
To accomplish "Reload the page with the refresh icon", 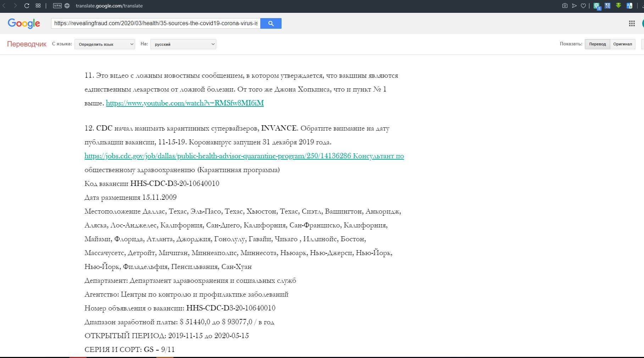I will point(27,6).
